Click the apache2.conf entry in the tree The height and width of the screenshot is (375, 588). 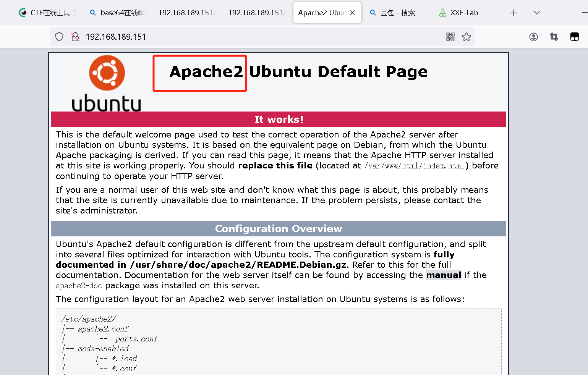click(103, 329)
